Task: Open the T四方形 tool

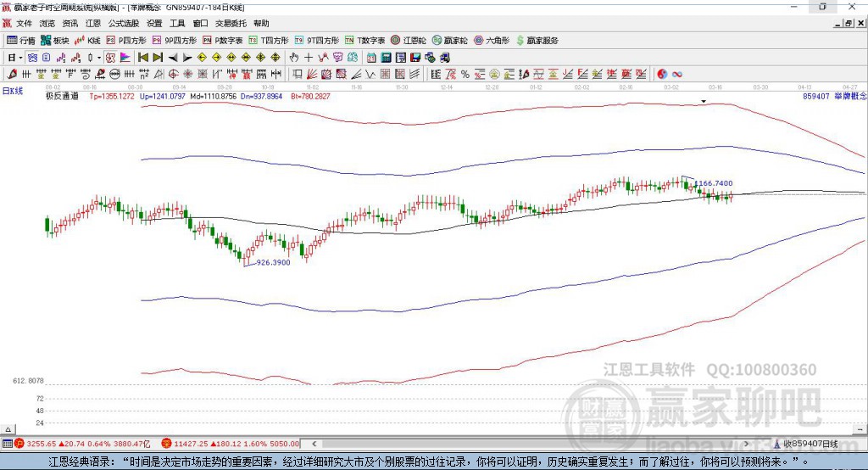Action: [269, 41]
